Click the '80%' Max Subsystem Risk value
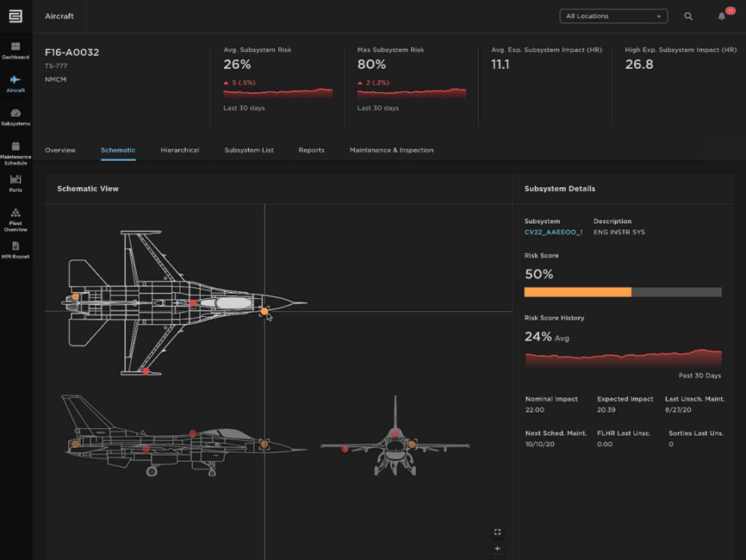 [x=371, y=64]
